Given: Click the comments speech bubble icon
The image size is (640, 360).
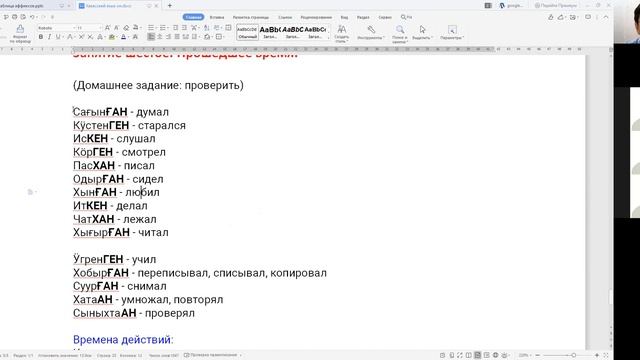Looking at the screenshot, I should click(588, 17).
